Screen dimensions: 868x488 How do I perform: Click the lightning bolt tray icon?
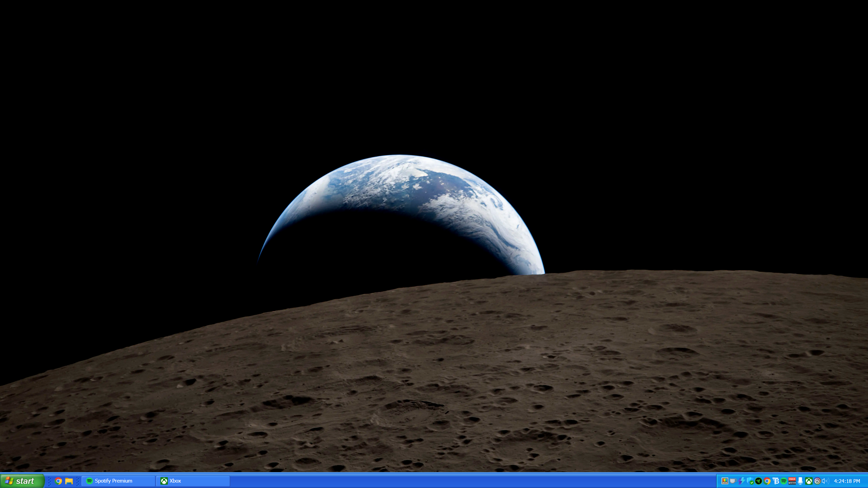pos(742,481)
